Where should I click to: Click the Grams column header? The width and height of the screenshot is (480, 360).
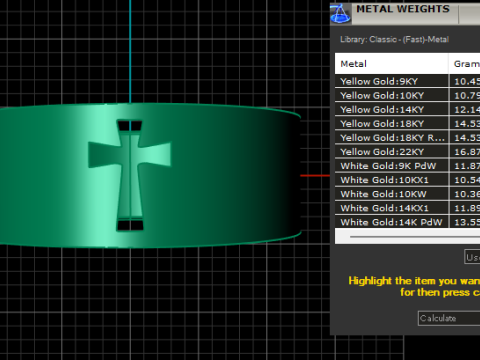click(x=465, y=64)
